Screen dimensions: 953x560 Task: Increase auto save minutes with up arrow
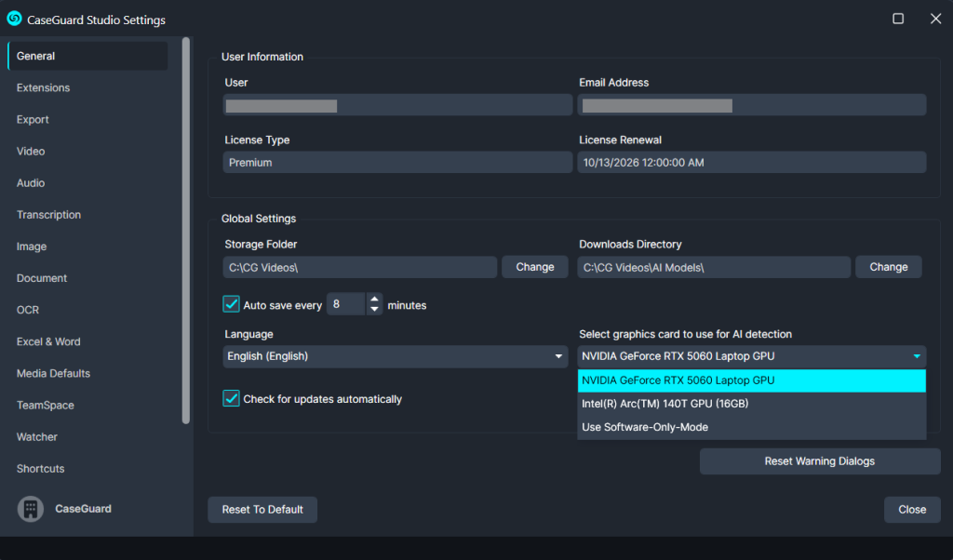click(374, 300)
